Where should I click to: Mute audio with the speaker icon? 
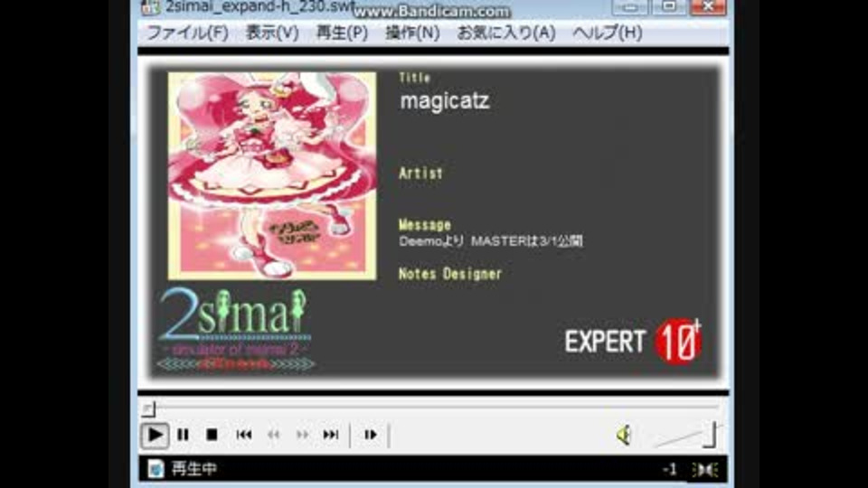tap(624, 435)
